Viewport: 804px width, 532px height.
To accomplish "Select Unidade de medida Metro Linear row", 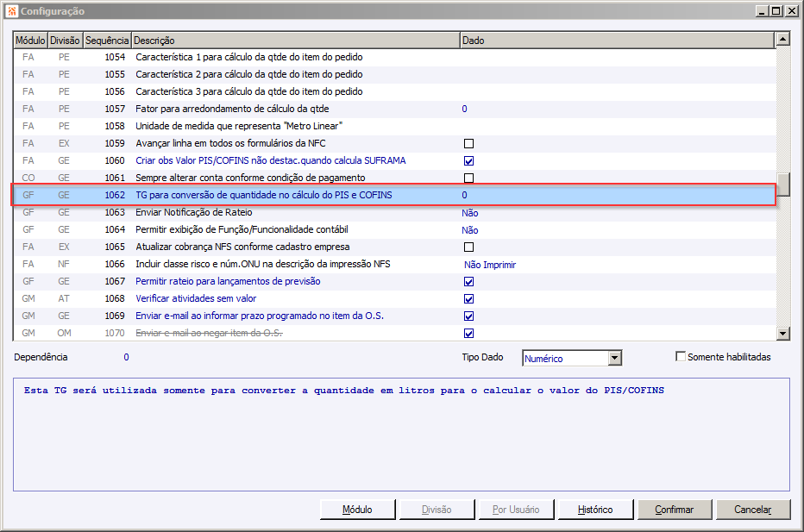I will point(393,126).
